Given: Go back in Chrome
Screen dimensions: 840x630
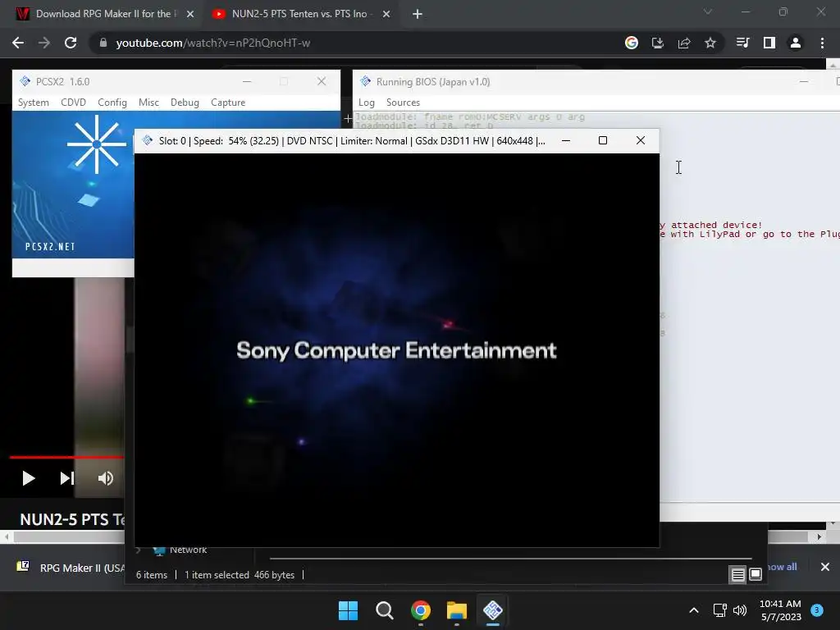Looking at the screenshot, I should 18,43.
